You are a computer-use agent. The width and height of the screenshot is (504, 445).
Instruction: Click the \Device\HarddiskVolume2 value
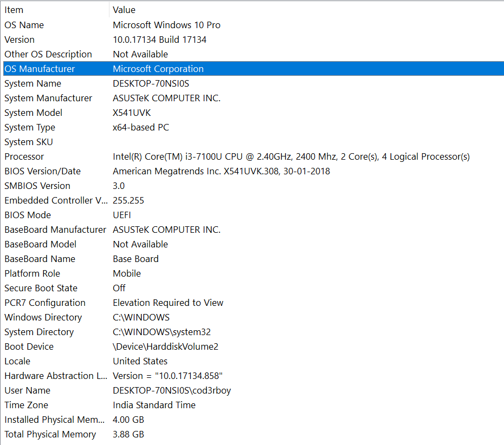coord(165,347)
